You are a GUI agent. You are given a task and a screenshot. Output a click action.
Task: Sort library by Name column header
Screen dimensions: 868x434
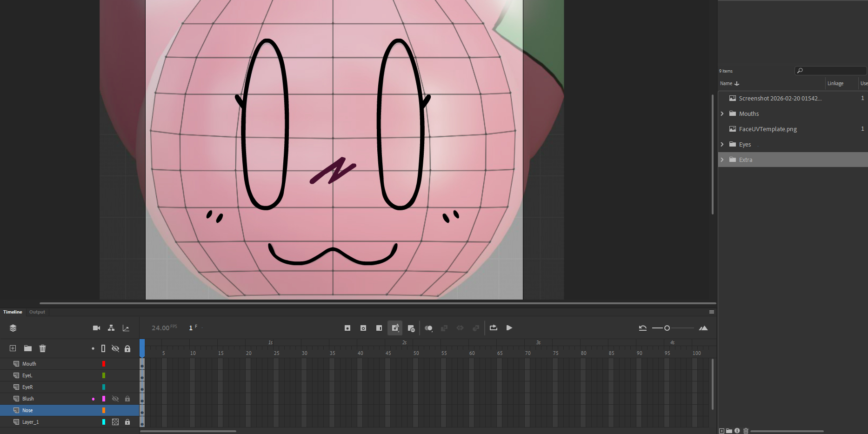(x=726, y=84)
